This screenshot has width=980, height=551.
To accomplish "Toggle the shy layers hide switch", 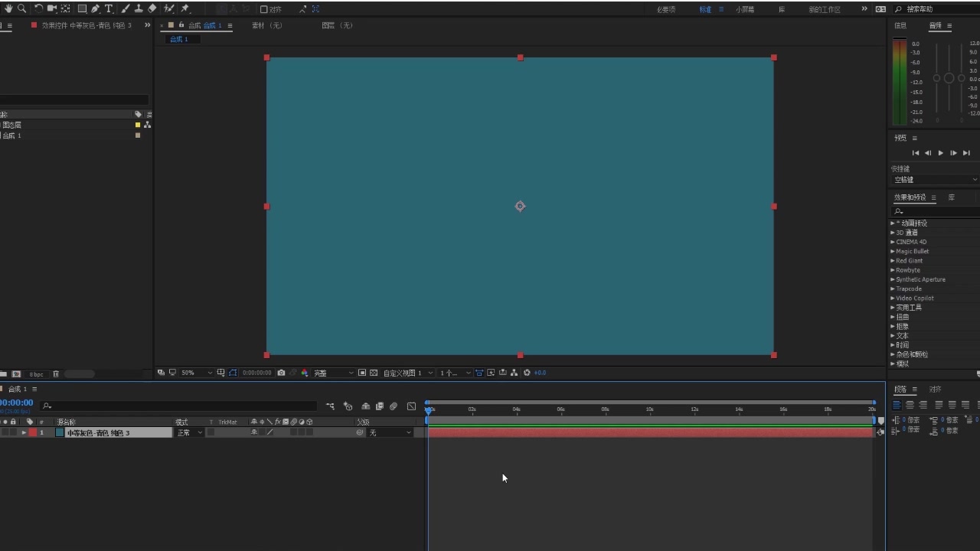I will [x=366, y=406].
